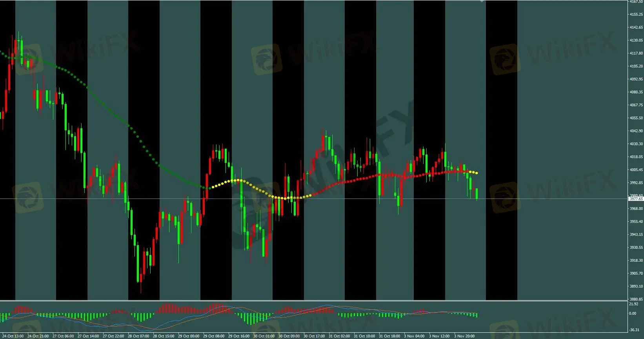Select the 3 Nov 20:00 time label
This screenshot has width=644, height=339.
coord(464,336)
